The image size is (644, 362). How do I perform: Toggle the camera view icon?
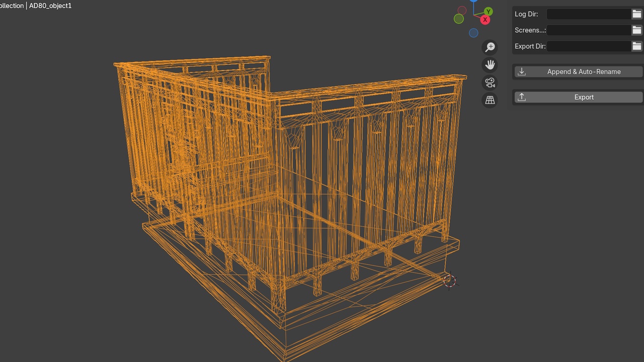click(x=489, y=82)
